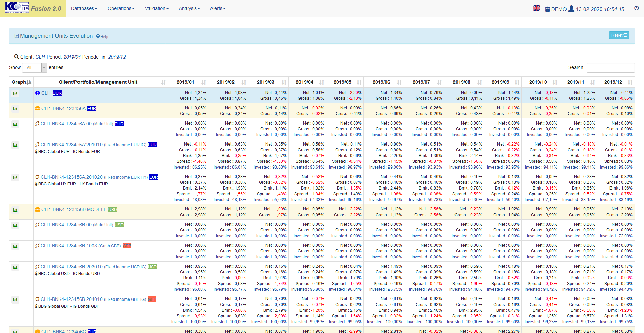This screenshot has height=333, width=644.
Task: Click the power logout icon
Action: [636, 8]
